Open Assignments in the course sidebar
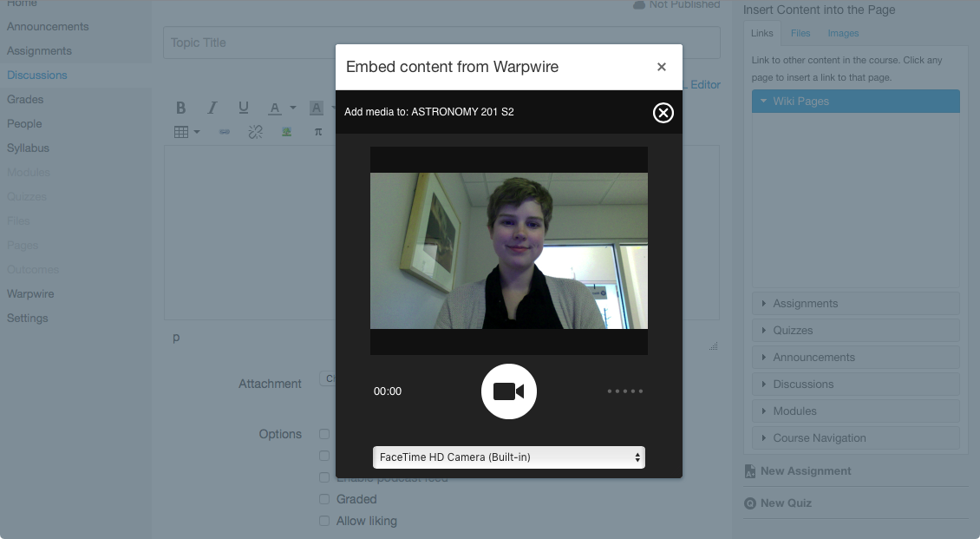This screenshot has height=539, width=980. pyautogui.click(x=39, y=51)
